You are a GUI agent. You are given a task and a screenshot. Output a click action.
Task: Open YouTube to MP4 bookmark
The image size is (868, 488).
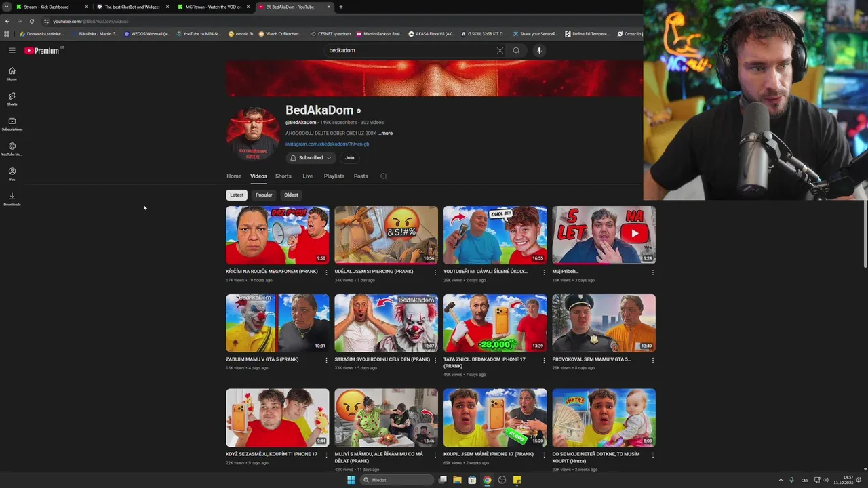198,33
